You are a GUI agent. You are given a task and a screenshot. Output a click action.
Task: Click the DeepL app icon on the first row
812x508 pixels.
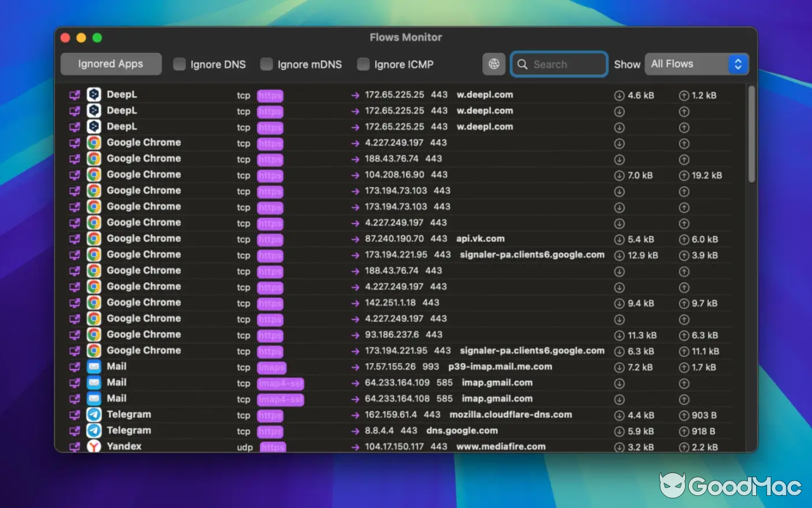pyautogui.click(x=93, y=94)
